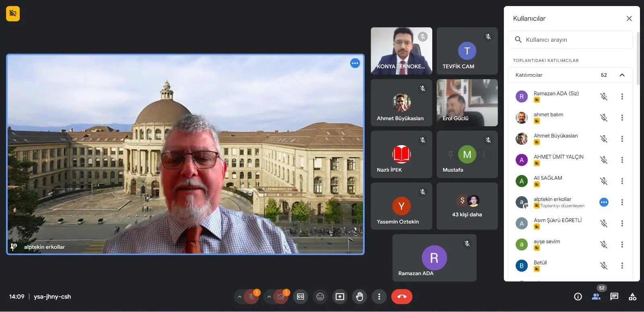Click the present screen icon
Screen dimensions: 644x312
click(340, 297)
